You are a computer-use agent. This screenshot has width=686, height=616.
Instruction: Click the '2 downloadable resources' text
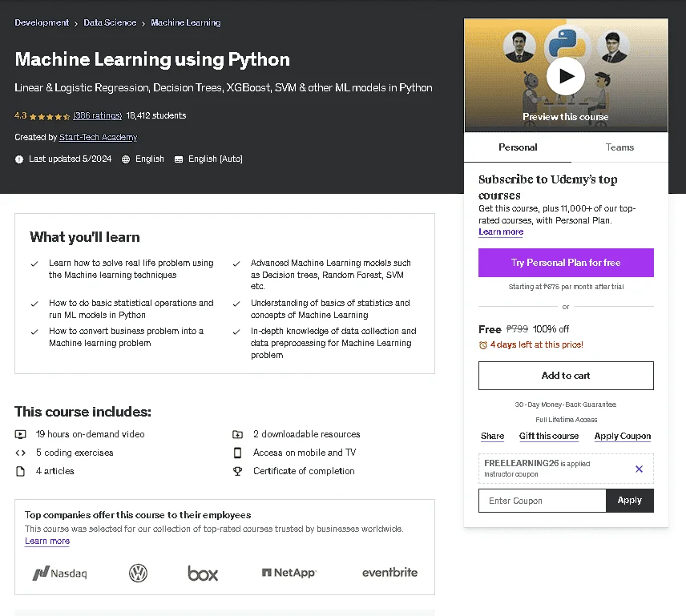coord(306,434)
